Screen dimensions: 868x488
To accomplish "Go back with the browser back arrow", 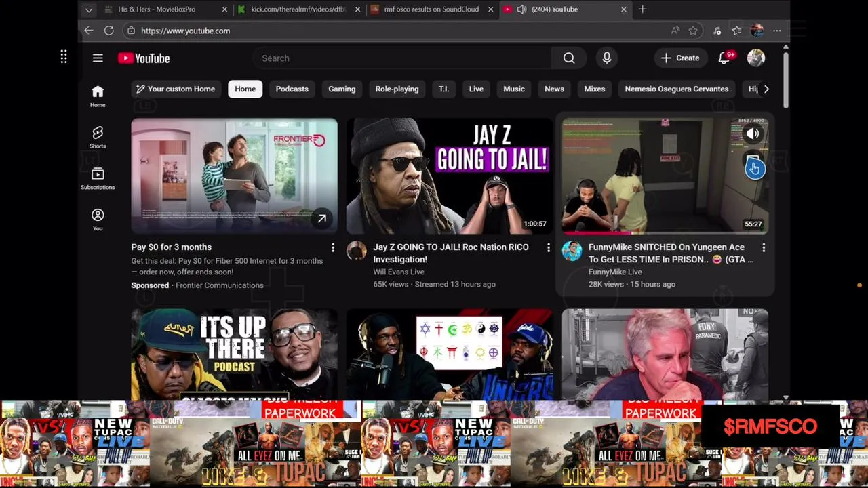I will tap(89, 30).
